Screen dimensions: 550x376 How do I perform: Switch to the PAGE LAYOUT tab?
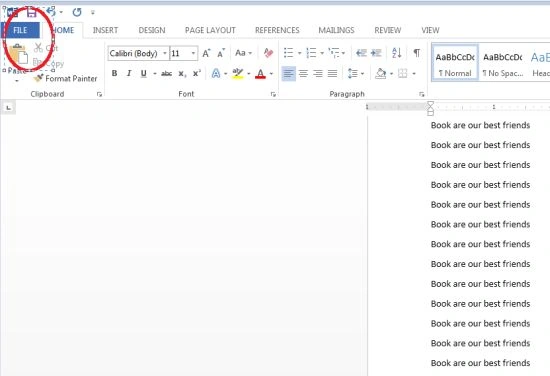pos(210,30)
